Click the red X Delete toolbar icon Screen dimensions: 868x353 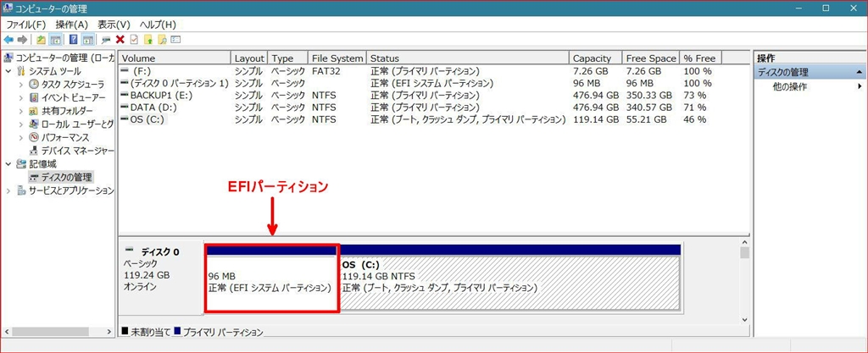pos(120,40)
